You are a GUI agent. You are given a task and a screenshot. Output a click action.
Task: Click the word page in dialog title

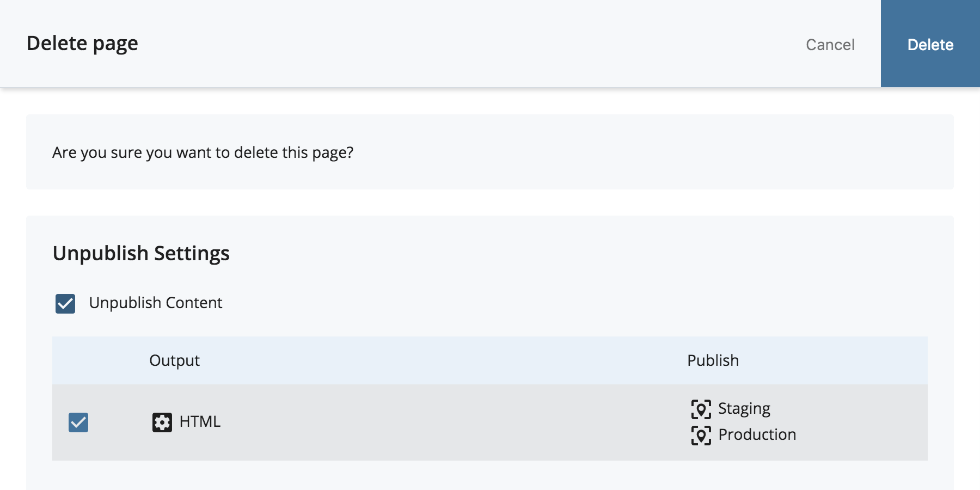(x=115, y=44)
